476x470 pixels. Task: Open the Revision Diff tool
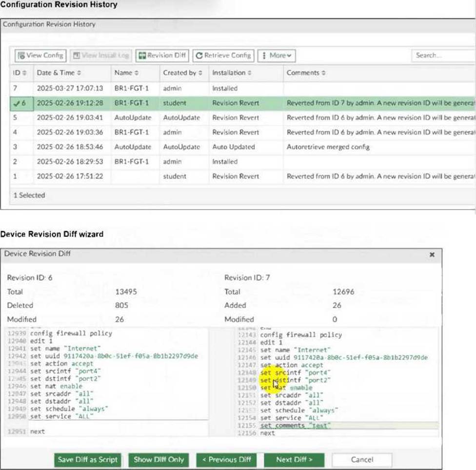pyautogui.click(x=162, y=56)
